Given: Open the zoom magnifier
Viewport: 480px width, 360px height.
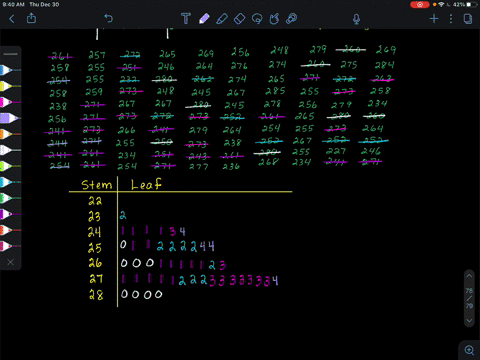Looking at the screenshot, I should 469,350.
